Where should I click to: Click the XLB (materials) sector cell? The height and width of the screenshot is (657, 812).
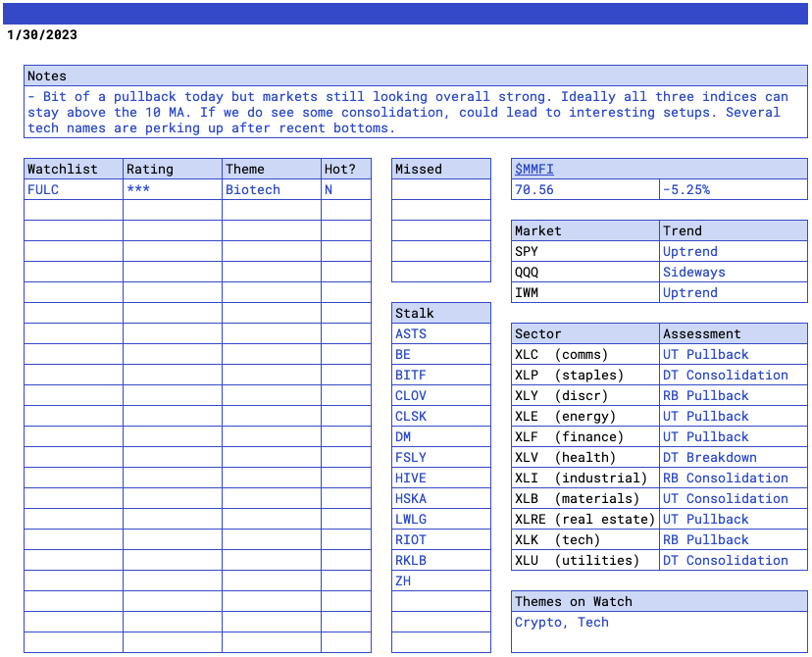point(585,498)
